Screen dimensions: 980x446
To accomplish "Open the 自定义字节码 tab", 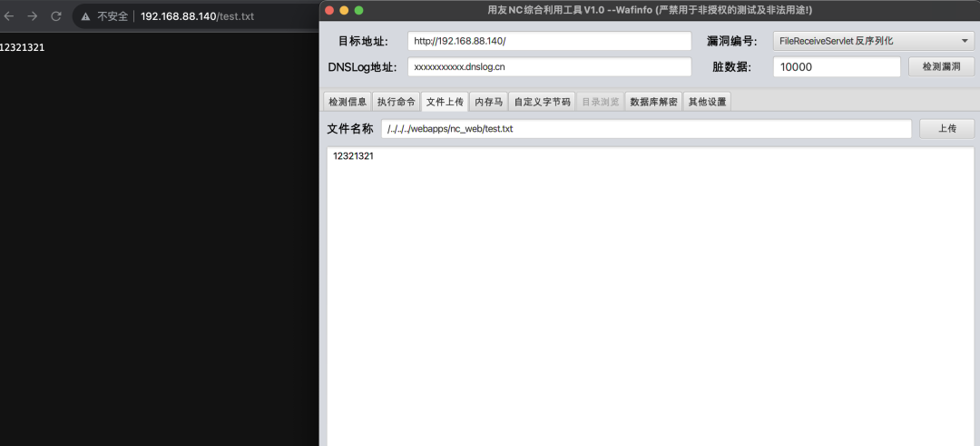I will (543, 102).
